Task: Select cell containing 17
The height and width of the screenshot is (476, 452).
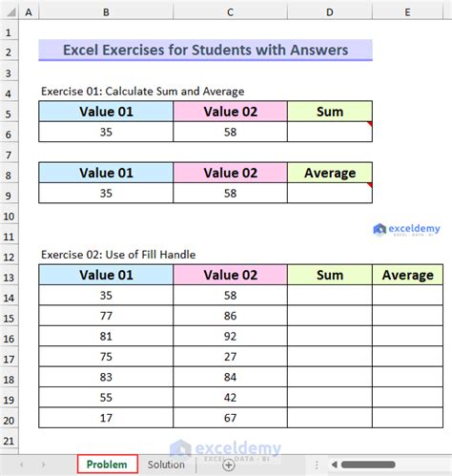Action: pyautogui.click(x=106, y=418)
